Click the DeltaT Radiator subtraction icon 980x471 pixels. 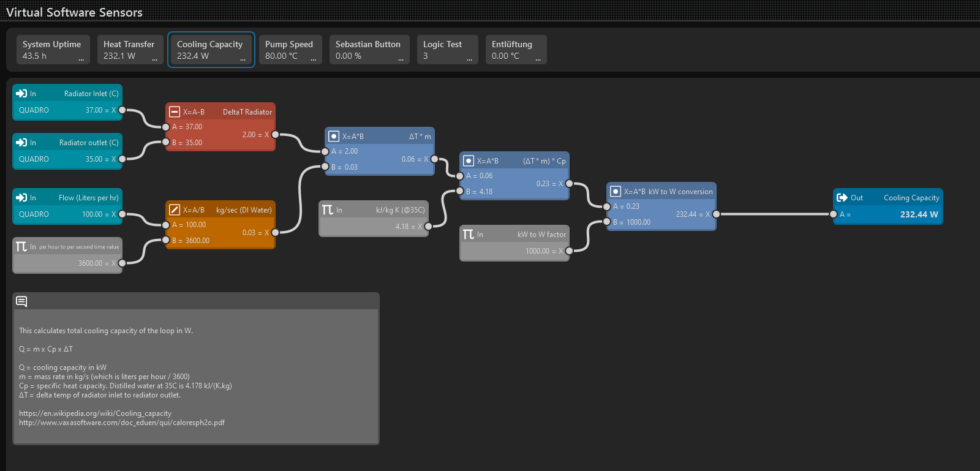pos(175,112)
